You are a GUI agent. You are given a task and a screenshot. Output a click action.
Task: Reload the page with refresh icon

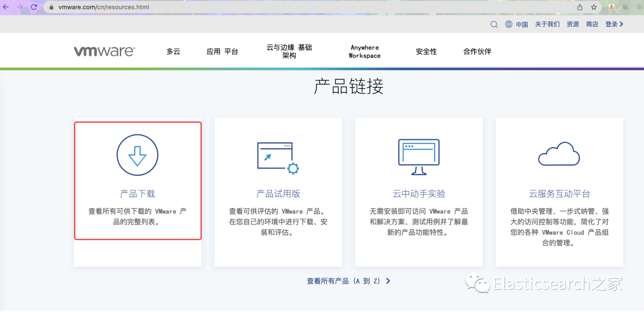(33, 7)
